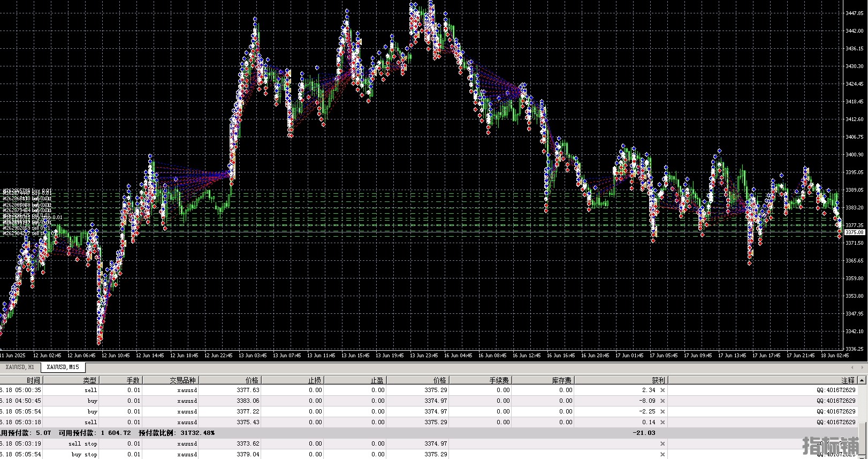Select the XAUUSD,M15 chart tab
868x459 pixels.
(63, 367)
